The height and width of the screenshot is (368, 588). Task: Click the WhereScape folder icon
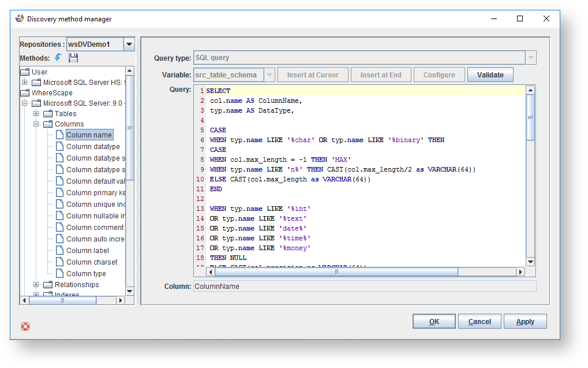point(25,92)
